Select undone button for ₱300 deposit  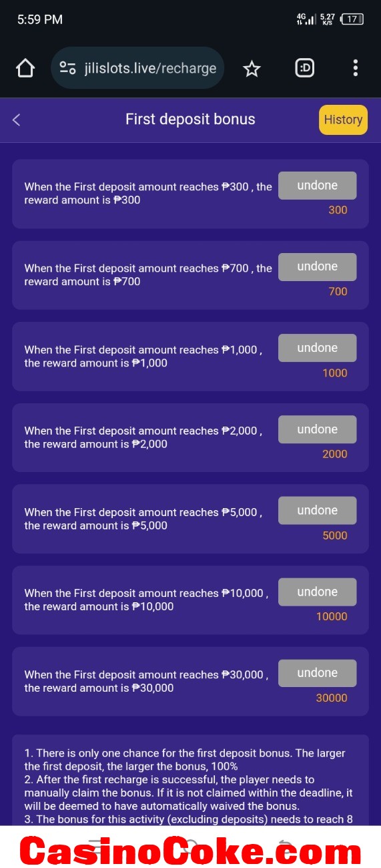[317, 186]
